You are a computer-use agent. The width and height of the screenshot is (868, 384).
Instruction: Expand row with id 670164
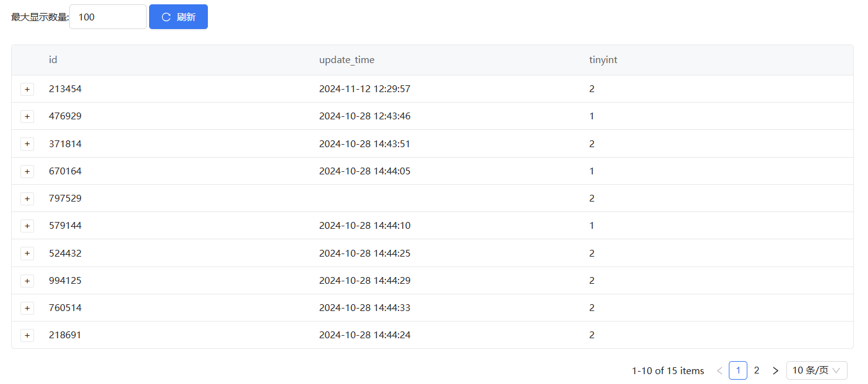[x=27, y=171]
